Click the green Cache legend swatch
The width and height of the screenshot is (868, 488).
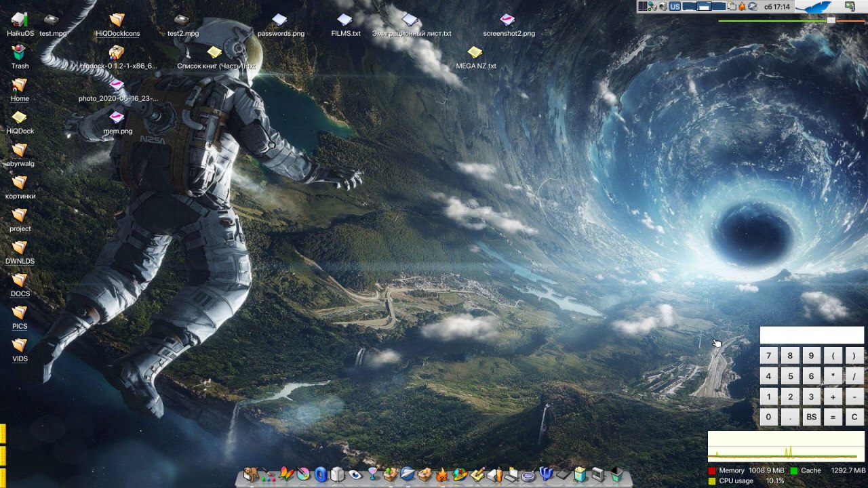tap(793, 470)
